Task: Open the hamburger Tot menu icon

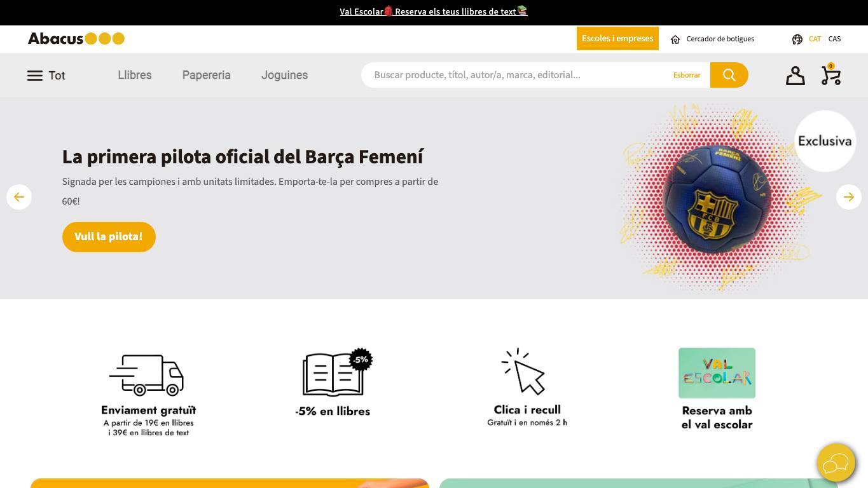Action: [x=35, y=76]
